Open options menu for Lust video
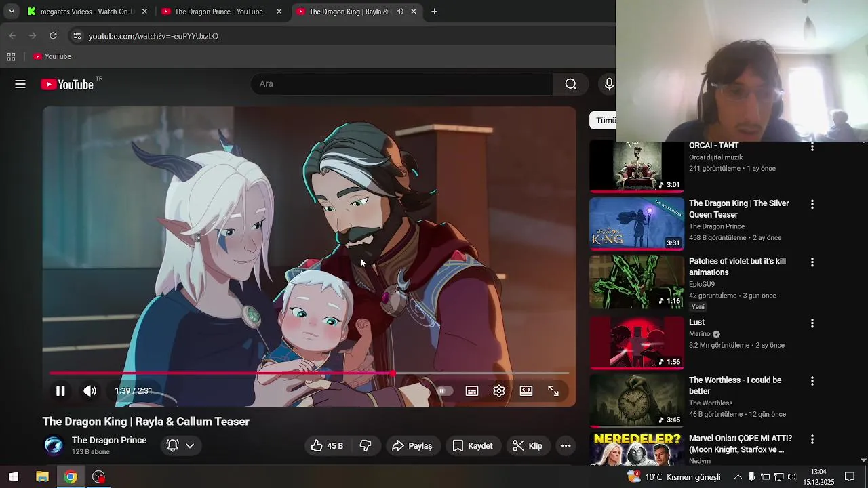This screenshot has width=868, height=488. (812, 323)
